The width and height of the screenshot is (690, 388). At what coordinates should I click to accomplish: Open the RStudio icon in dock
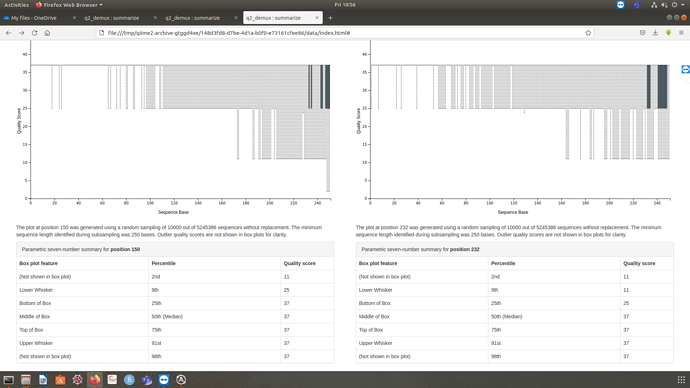(129, 380)
